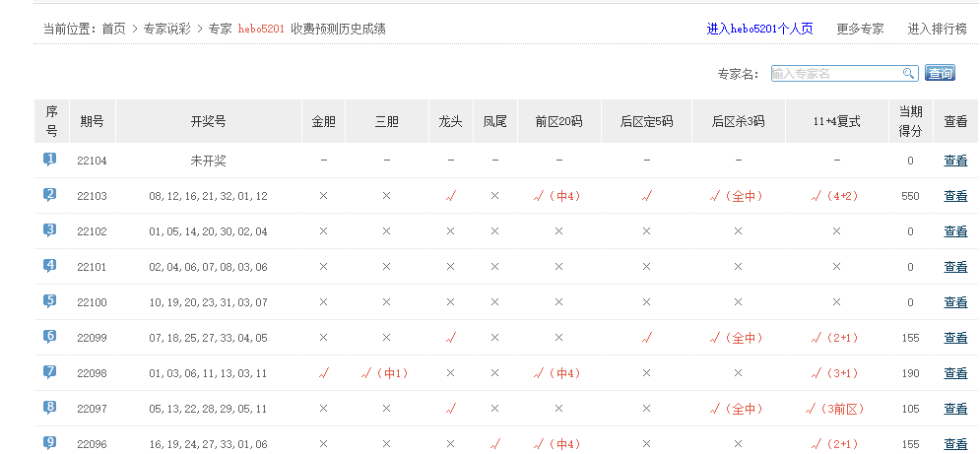Click the magnifier icon in search field

click(908, 74)
